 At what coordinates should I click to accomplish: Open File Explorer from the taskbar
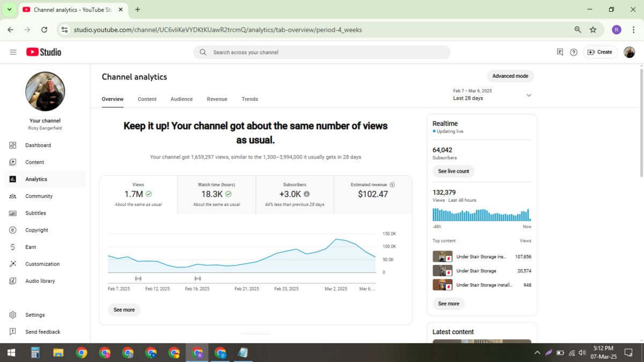(58, 352)
